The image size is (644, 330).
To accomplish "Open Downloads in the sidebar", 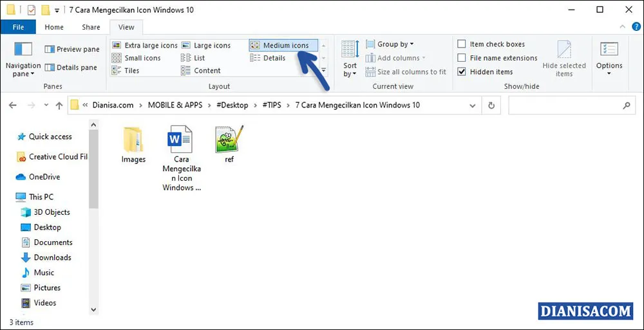I will [46, 258].
